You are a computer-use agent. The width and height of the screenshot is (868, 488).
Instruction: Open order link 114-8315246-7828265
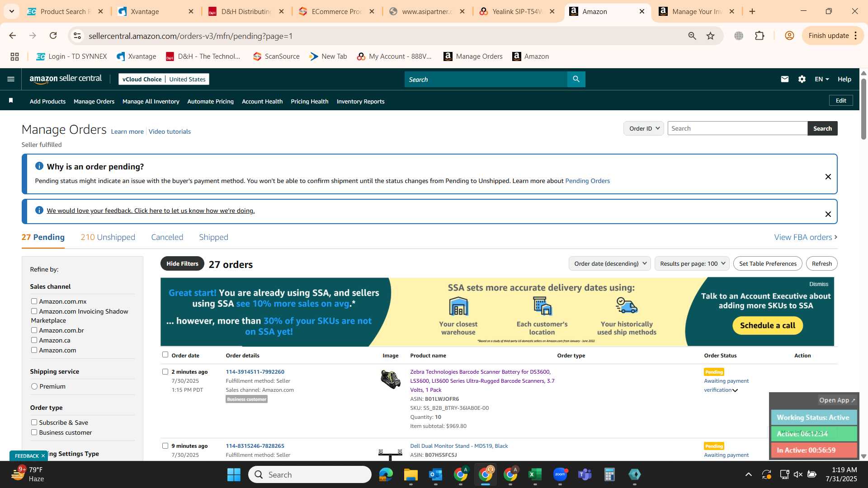[255, 446]
